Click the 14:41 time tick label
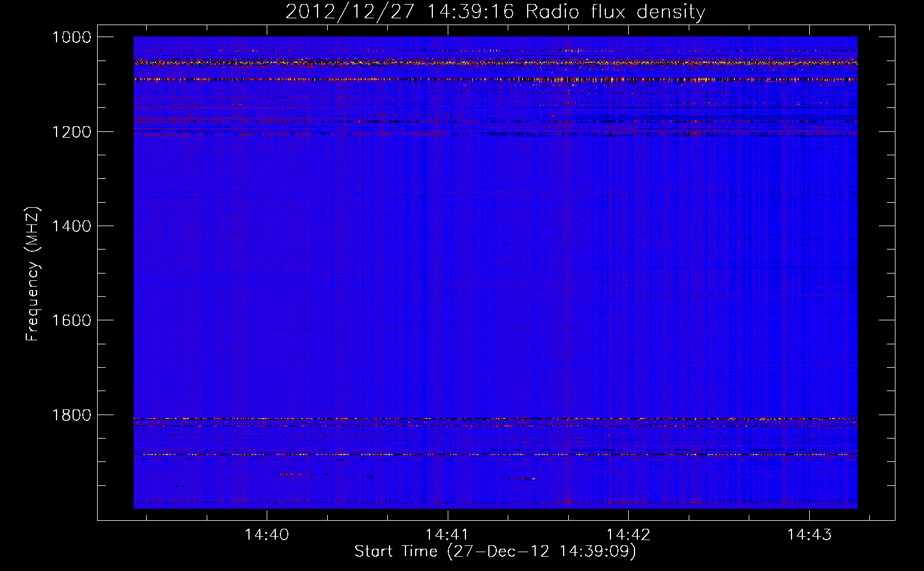The image size is (924, 571). pyautogui.click(x=448, y=534)
